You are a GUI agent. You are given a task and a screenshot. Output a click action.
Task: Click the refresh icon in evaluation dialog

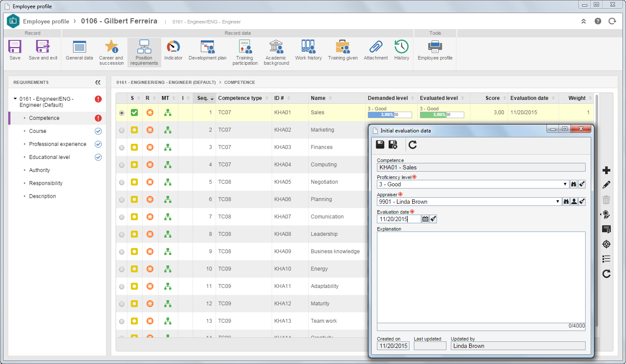(413, 145)
